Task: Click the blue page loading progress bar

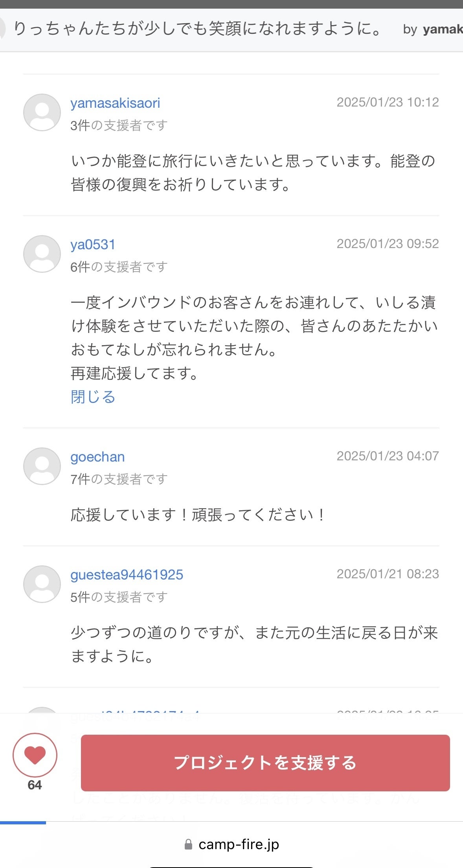Action: click(x=23, y=822)
